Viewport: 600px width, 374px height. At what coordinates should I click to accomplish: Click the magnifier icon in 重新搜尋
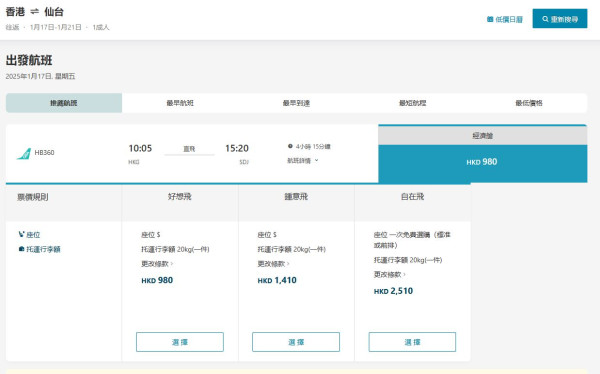545,19
